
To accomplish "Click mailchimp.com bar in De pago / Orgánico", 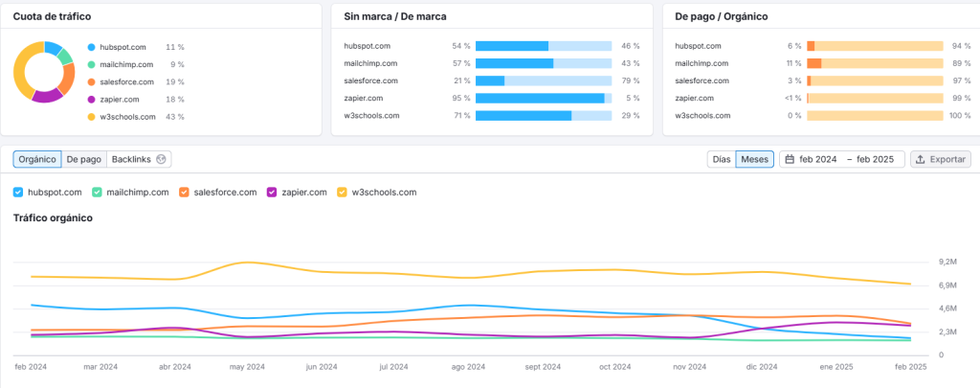I will click(x=875, y=63).
